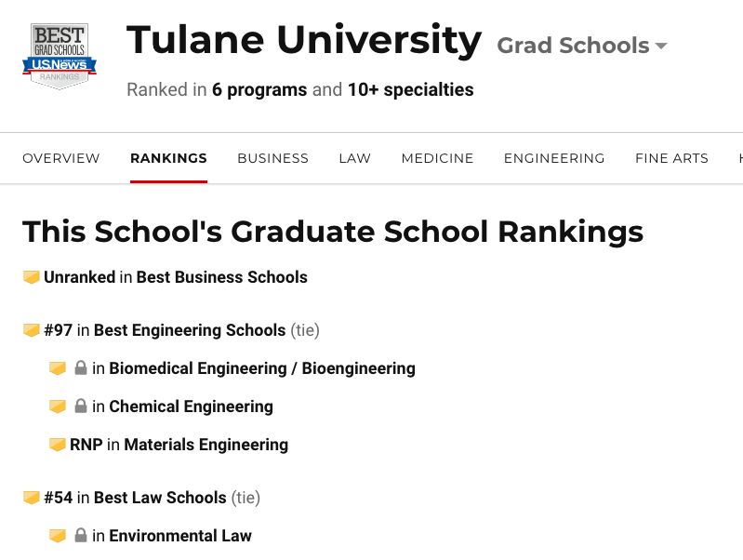Click the lock icon beside Chemical Engineering
This screenshot has height=560, width=743.
point(81,407)
